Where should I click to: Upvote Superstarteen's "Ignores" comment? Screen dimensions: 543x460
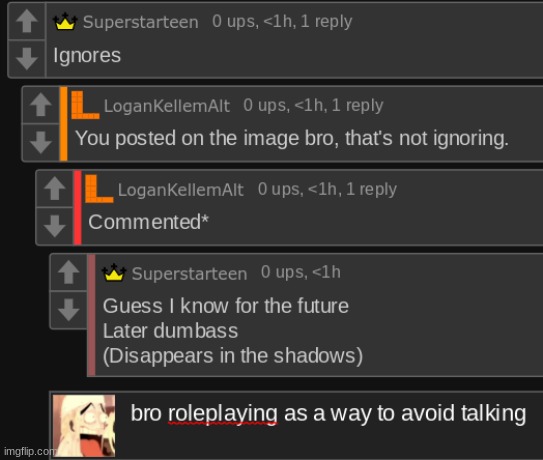tap(27, 21)
